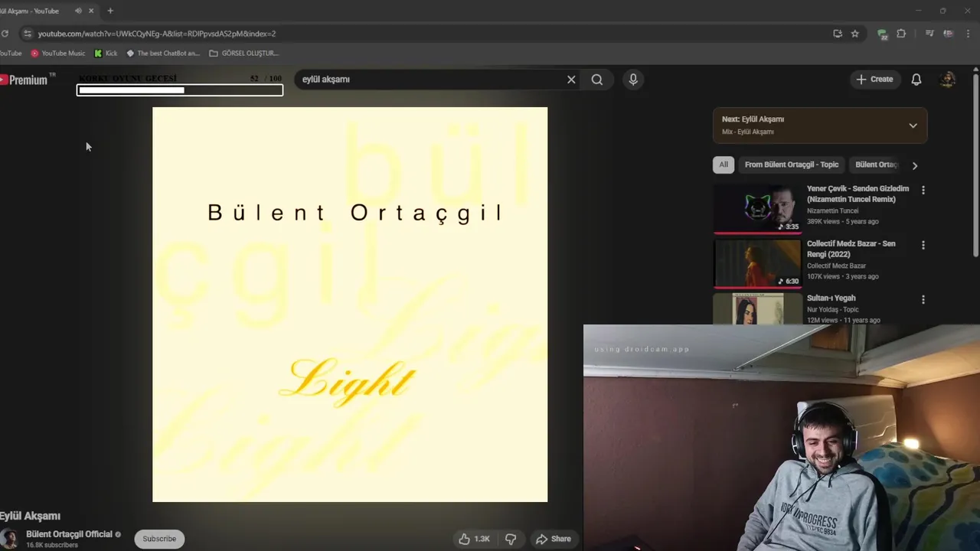The width and height of the screenshot is (980, 551).
Task: Open The best ChatBot bookmark
Action: coord(163,54)
